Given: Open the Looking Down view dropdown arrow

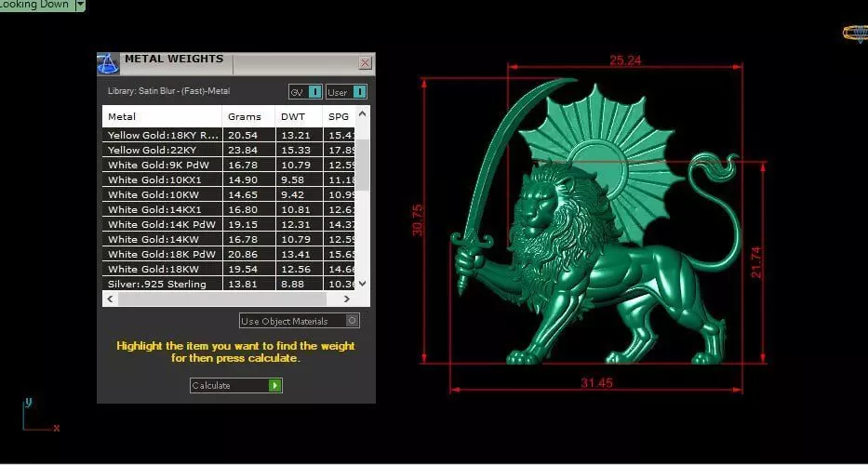Looking at the screenshot, I should coord(80,5).
